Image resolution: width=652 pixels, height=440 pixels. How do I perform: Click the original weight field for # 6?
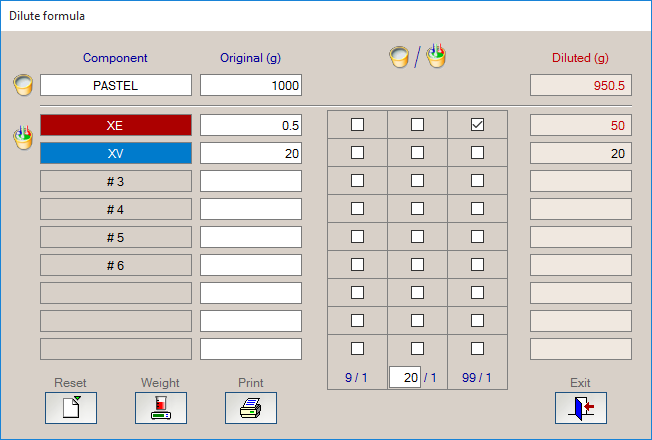pos(251,265)
